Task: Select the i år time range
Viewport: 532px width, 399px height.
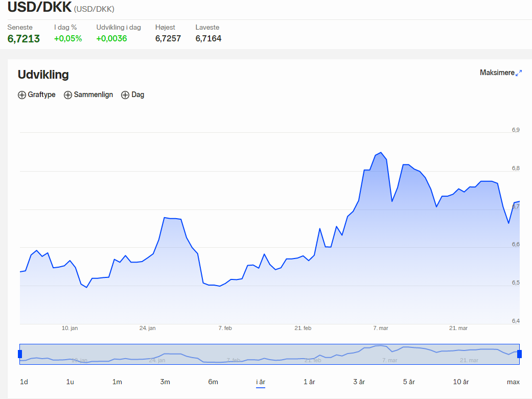Action: click(261, 382)
